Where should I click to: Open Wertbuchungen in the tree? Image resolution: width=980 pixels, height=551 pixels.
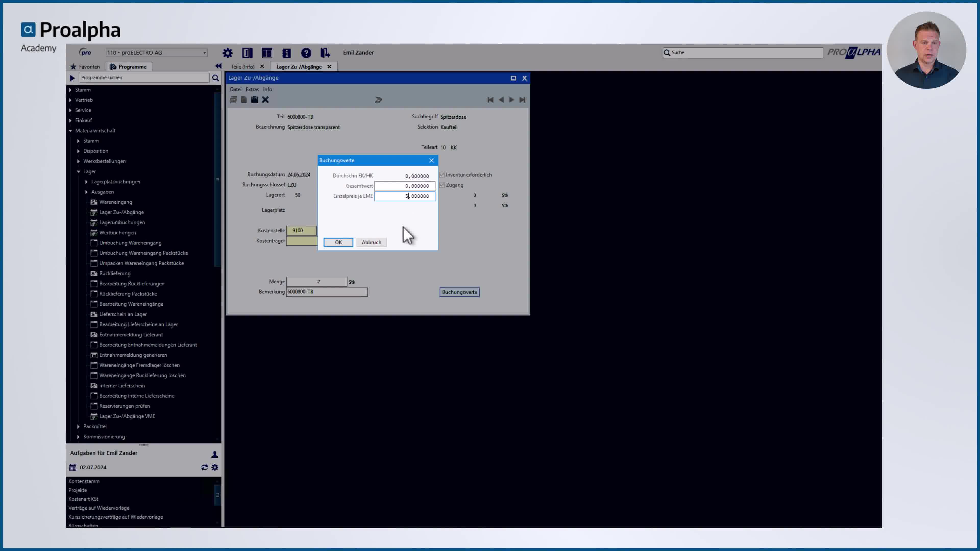pos(118,233)
